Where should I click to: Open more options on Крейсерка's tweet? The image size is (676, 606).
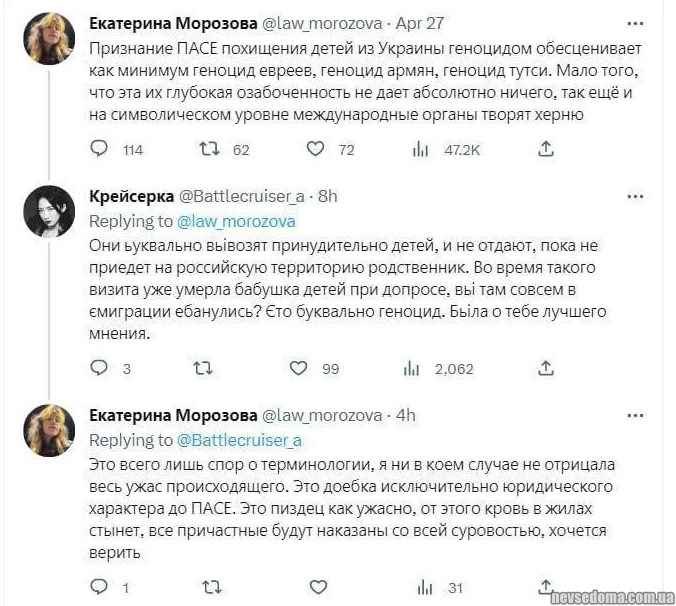click(635, 195)
